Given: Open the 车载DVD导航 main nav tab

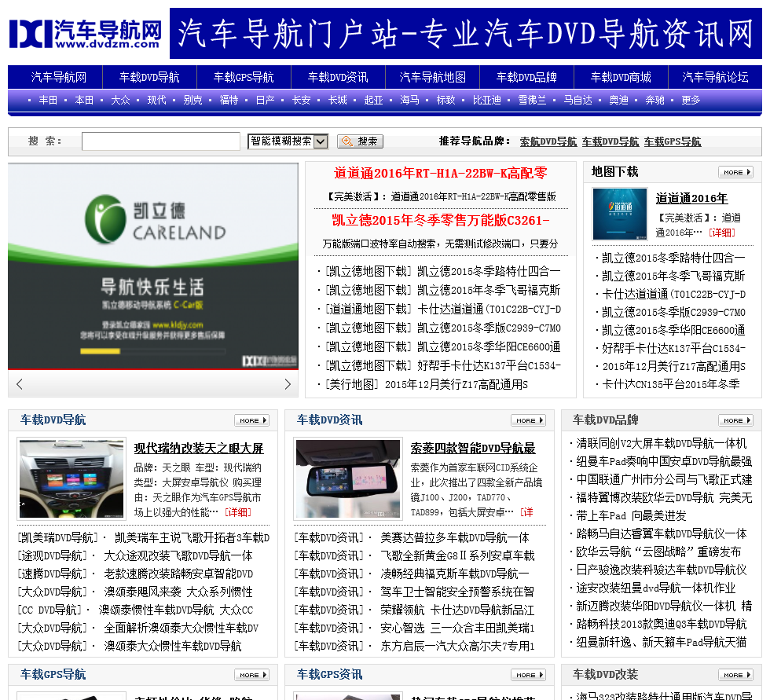Looking at the screenshot, I should 149,77.
